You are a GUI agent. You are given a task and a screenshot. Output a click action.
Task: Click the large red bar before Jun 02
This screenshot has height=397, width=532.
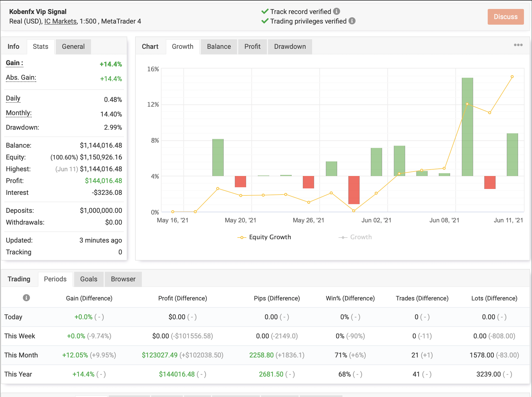pyautogui.click(x=354, y=190)
